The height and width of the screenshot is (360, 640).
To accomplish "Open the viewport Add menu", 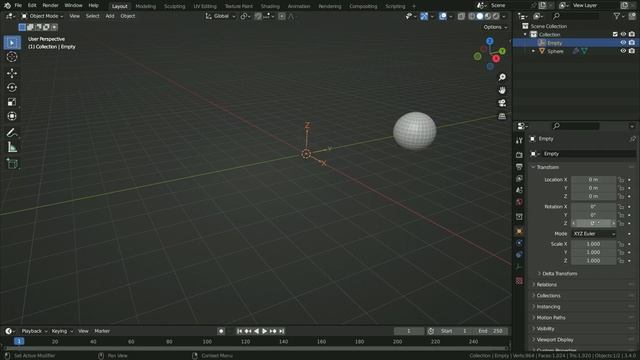I will (110, 16).
